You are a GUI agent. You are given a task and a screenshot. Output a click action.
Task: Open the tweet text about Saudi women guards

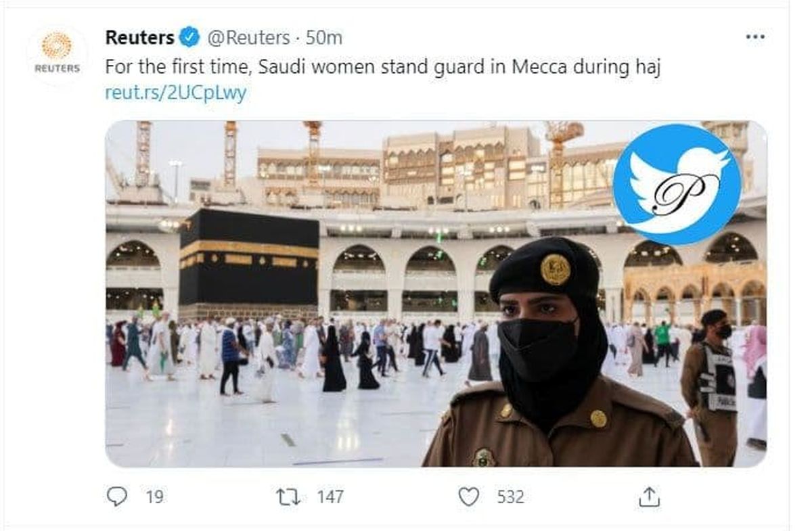click(x=382, y=67)
